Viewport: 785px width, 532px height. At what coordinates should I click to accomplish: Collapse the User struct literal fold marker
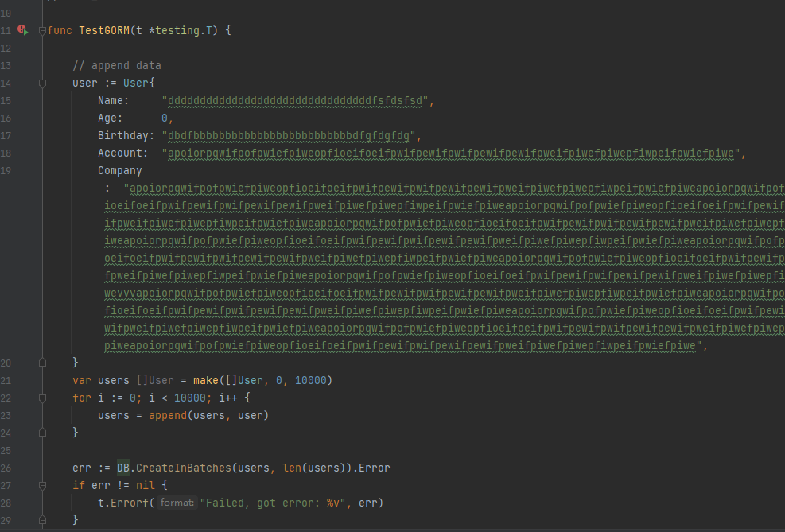[42, 83]
